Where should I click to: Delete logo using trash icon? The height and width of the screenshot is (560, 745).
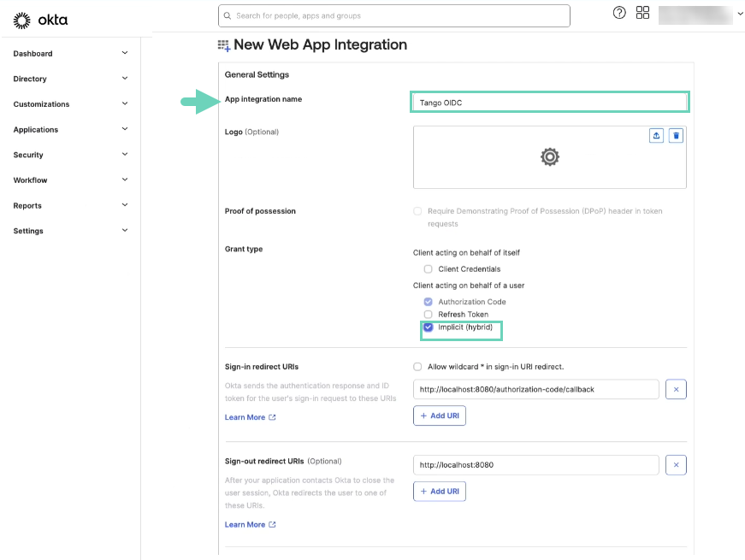click(x=676, y=135)
